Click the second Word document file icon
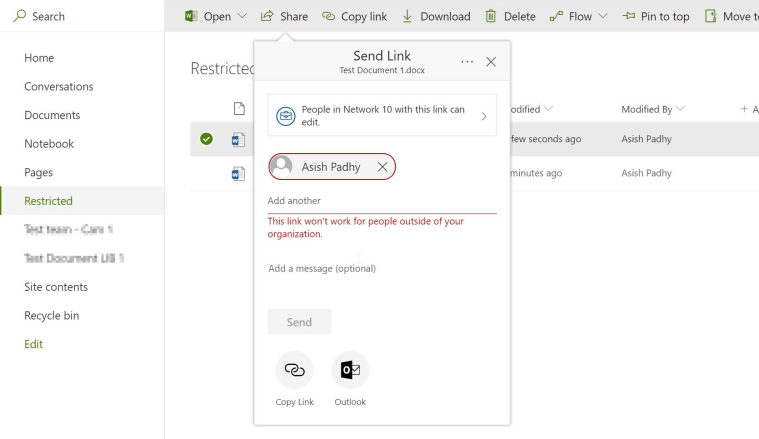Viewport: 759px width, 439px height. point(238,173)
